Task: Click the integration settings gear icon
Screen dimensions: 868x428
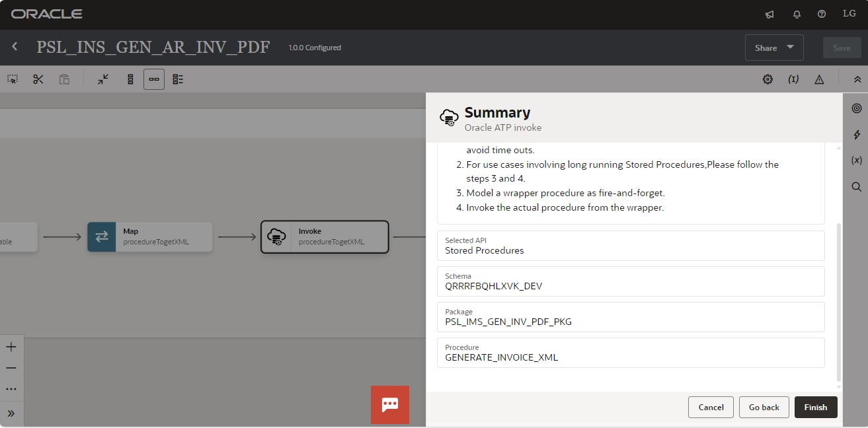Action: pos(768,79)
